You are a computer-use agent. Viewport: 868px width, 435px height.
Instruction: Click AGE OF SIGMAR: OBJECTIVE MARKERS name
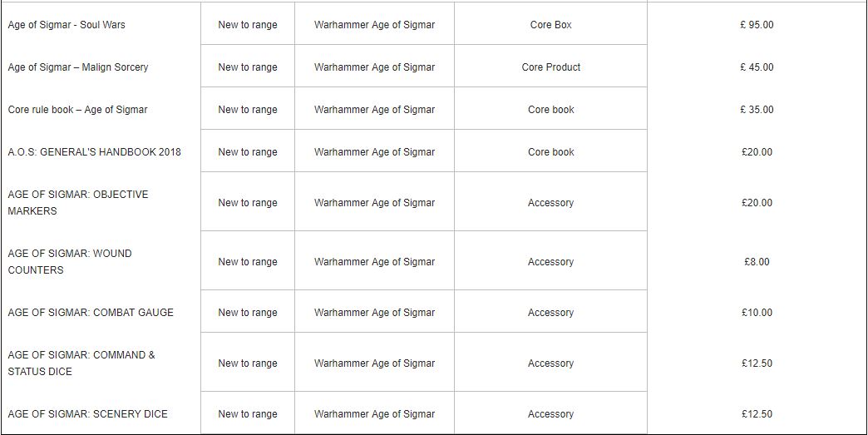point(78,203)
